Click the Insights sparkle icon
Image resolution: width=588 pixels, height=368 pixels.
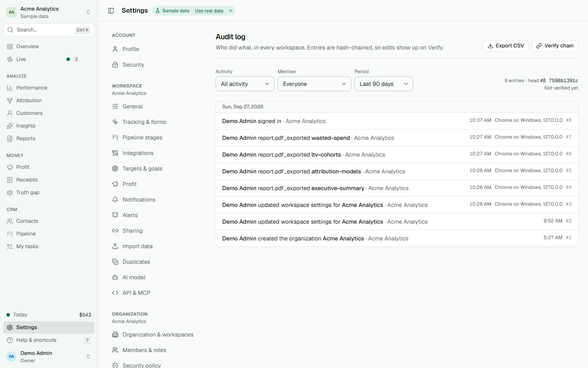(x=10, y=126)
